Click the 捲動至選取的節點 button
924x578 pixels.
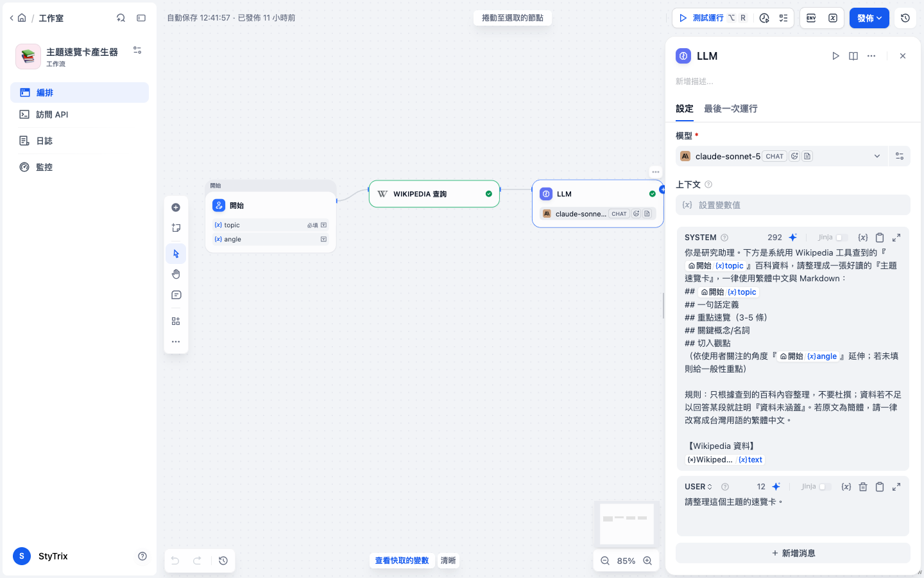click(x=513, y=18)
